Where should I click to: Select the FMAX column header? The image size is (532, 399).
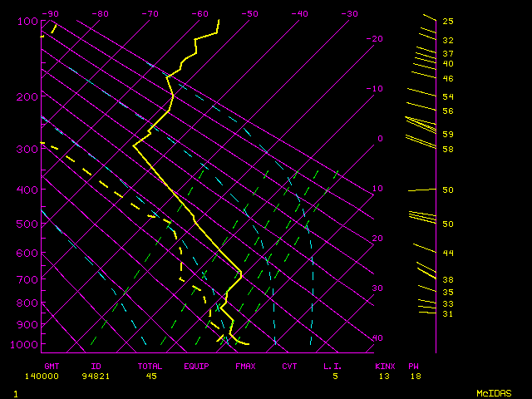click(245, 366)
